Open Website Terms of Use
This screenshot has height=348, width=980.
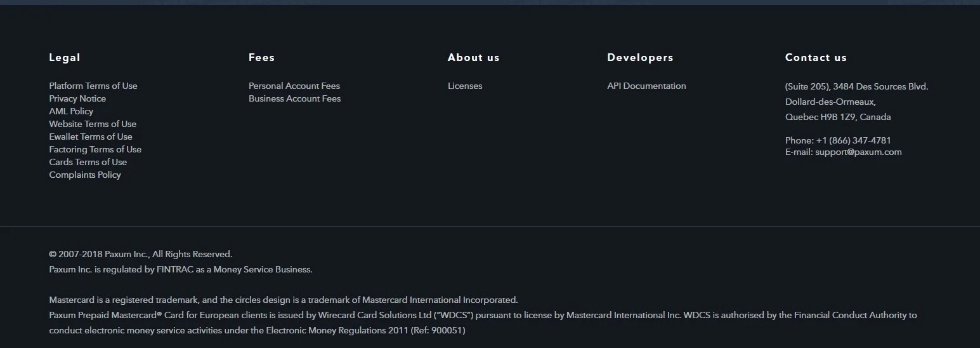[x=93, y=124]
